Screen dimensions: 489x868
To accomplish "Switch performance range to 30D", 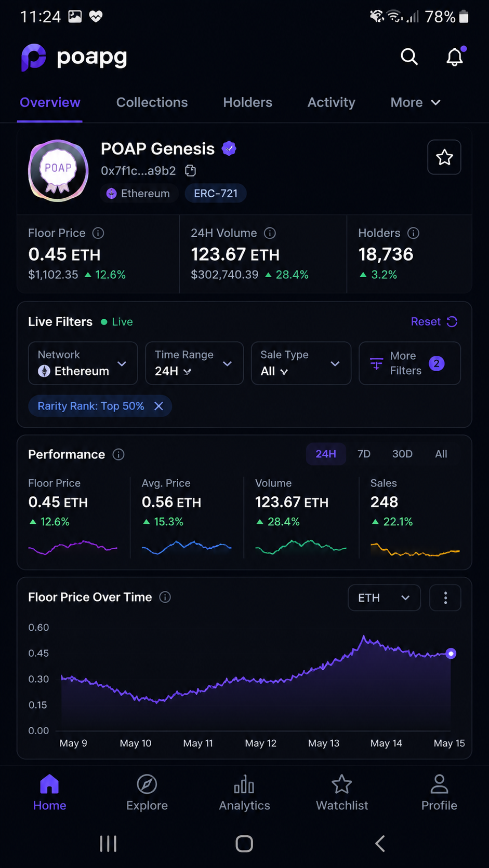I will [402, 454].
